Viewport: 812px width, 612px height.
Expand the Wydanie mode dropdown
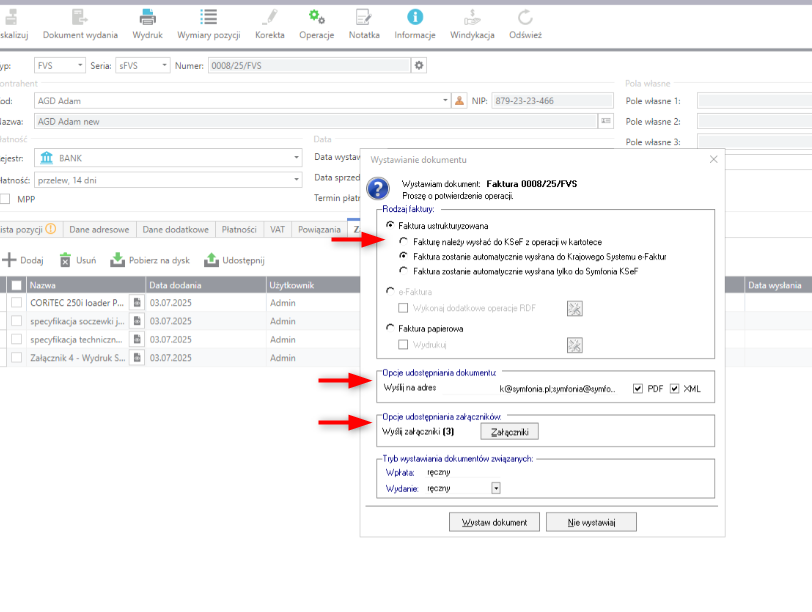(x=495, y=489)
